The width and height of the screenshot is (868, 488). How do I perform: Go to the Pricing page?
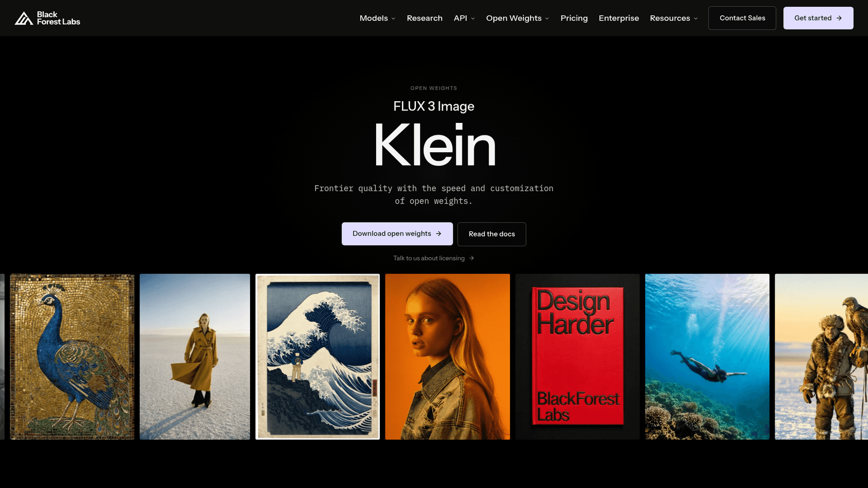coord(574,18)
